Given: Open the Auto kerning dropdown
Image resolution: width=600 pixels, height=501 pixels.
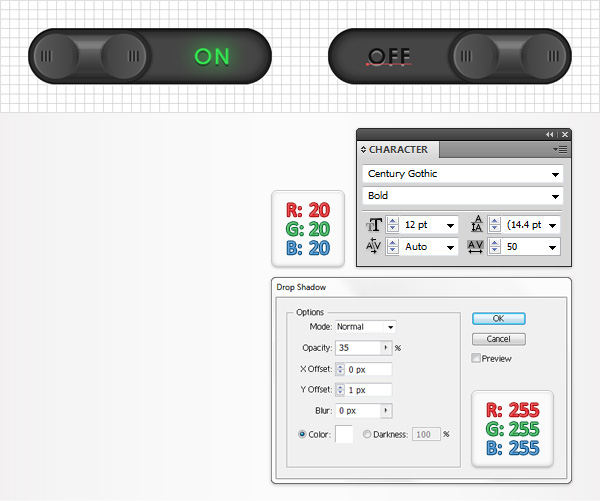Looking at the screenshot, I should coord(450,247).
